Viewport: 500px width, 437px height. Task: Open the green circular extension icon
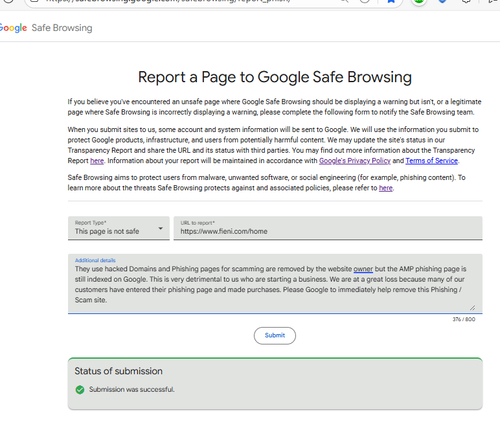(419, 2)
